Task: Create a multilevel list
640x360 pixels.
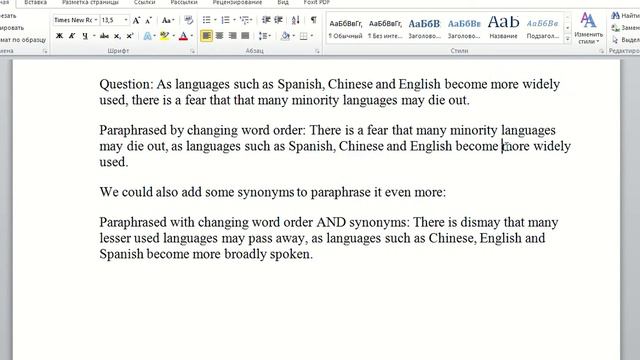Action: 244,20
